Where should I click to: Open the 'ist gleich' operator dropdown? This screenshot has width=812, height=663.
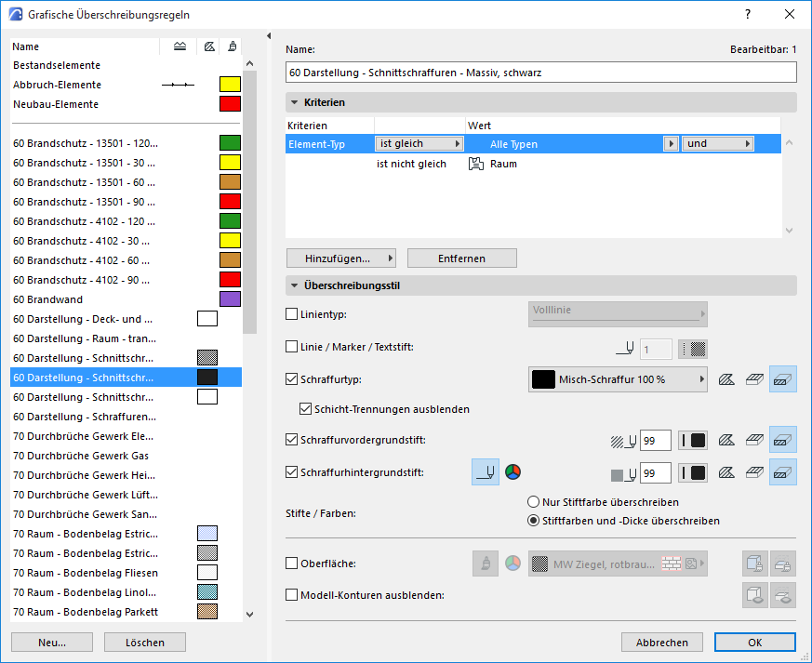(x=419, y=144)
